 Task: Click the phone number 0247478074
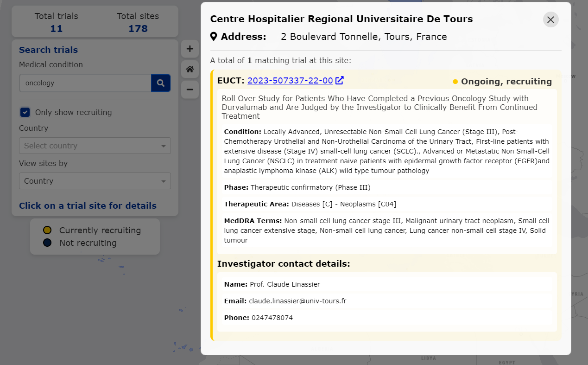[x=272, y=318]
